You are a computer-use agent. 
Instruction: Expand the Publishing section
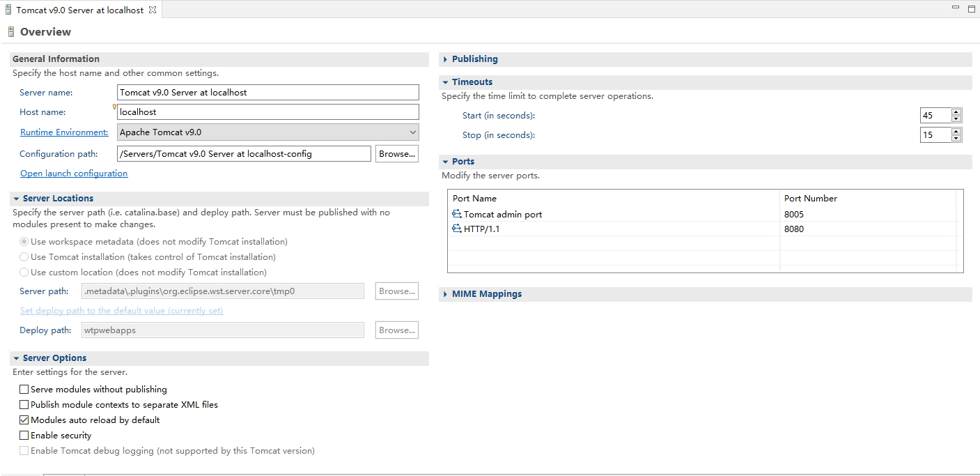coord(446,59)
